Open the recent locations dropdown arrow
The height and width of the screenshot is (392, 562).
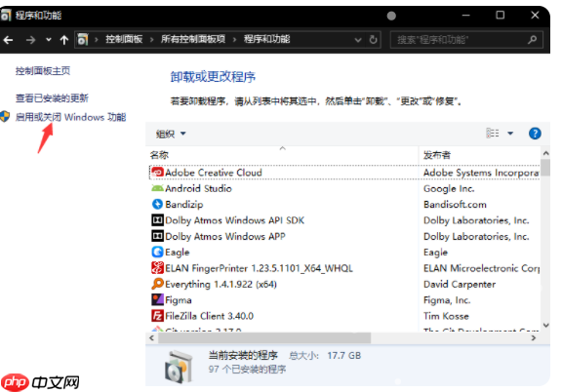(x=49, y=40)
